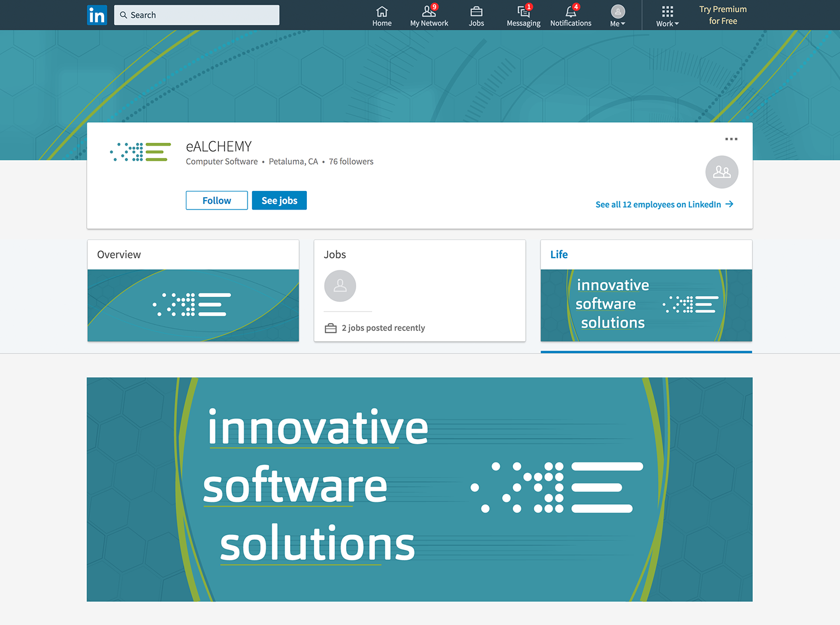Click the '76 followers' text
840x625 pixels.
[351, 161]
